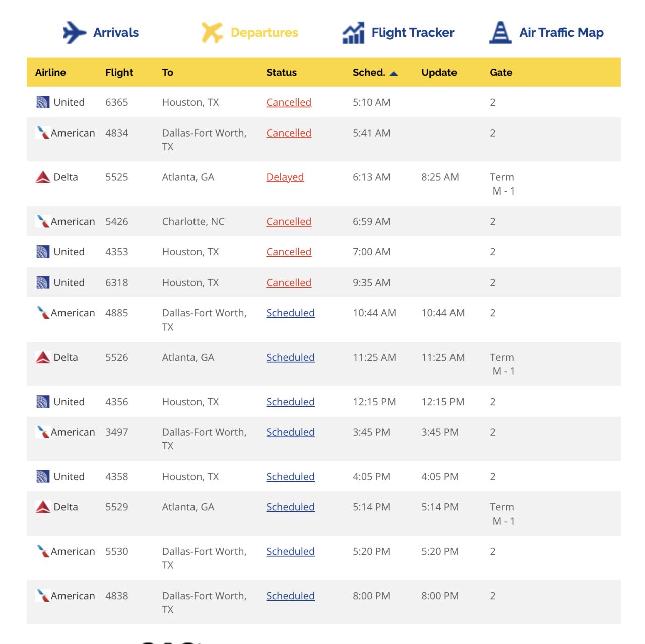Open the Flight Tracker chart icon
Viewport: 645px width, 644px height.
[353, 32]
